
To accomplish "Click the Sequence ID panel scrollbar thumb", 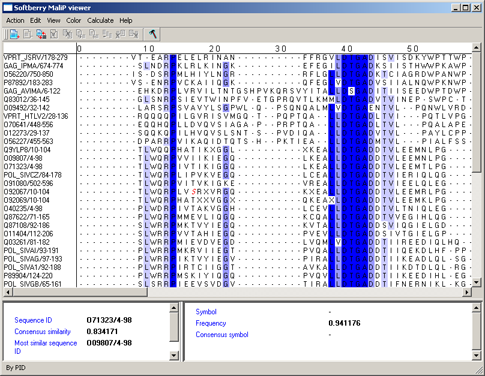I will [x=174, y=327].
